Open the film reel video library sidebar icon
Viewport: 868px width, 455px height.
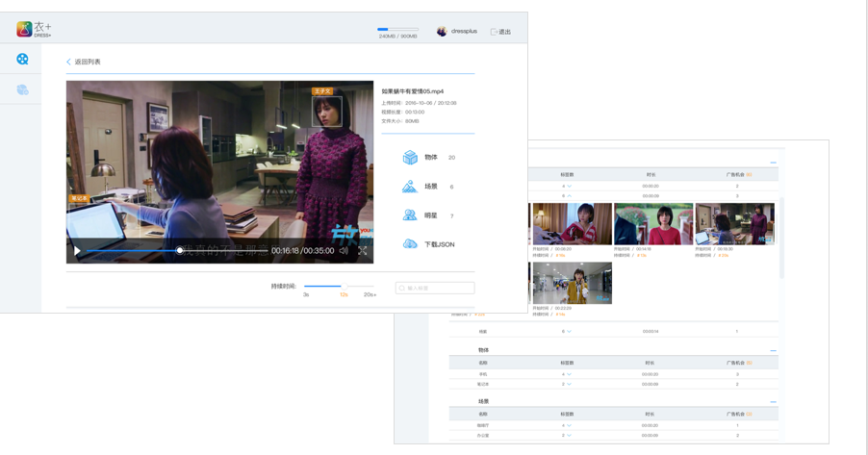point(22,60)
